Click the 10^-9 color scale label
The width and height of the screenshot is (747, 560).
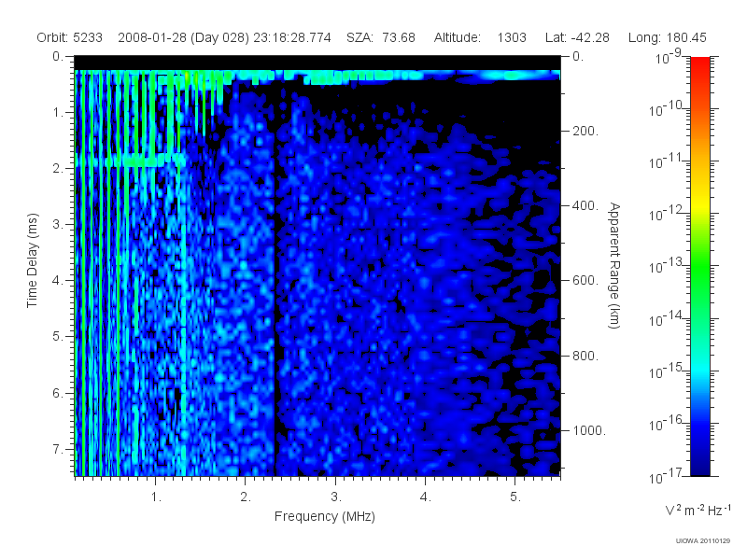(669, 58)
